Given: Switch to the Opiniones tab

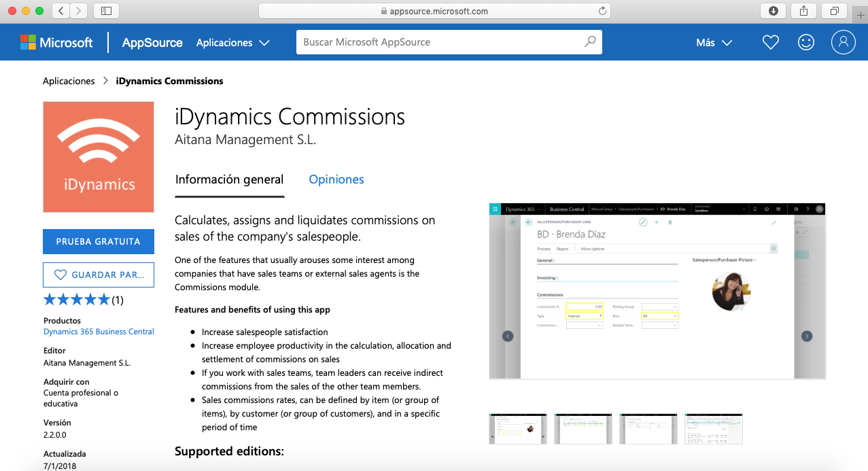Looking at the screenshot, I should click(x=336, y=179).
